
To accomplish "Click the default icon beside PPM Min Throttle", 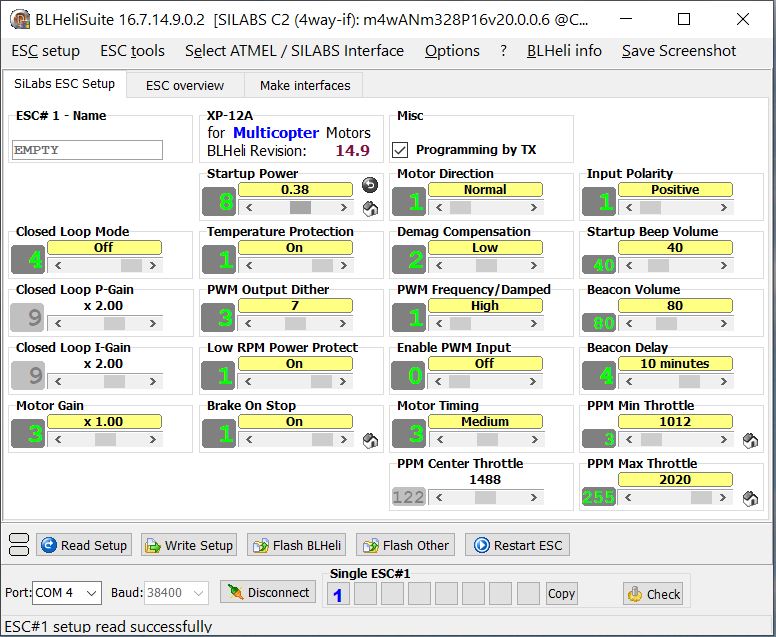I will tap(750, 440).
